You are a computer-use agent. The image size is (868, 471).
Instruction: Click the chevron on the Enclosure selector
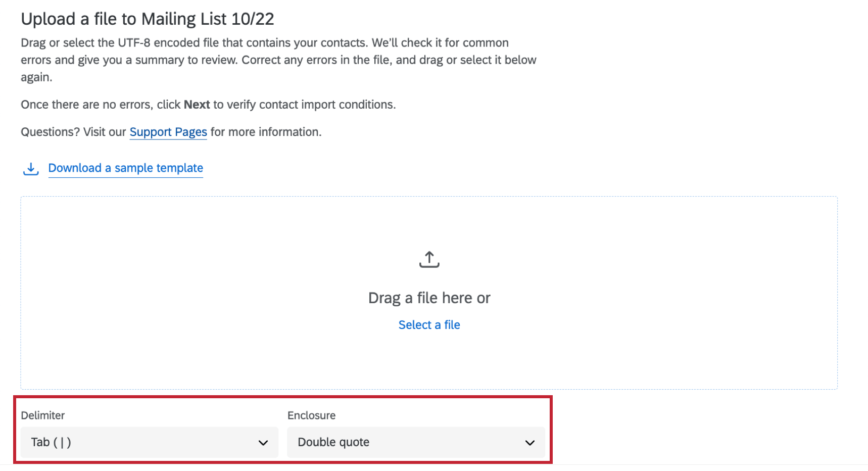click(x=530, y=442)
